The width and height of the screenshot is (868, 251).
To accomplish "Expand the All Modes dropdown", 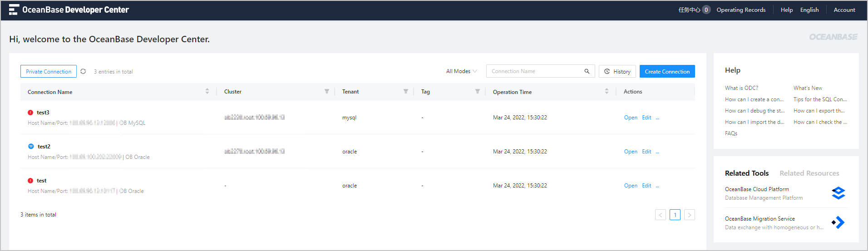I will point(461,71).
